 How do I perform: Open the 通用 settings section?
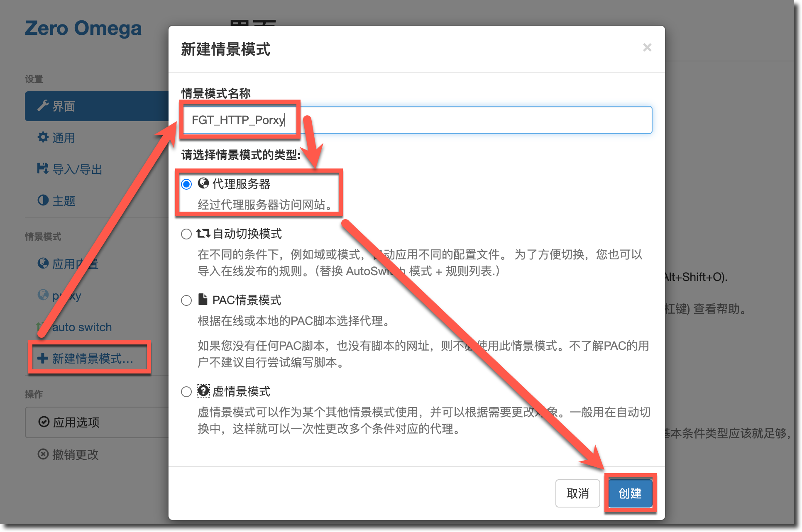click(x=64, y=138)
